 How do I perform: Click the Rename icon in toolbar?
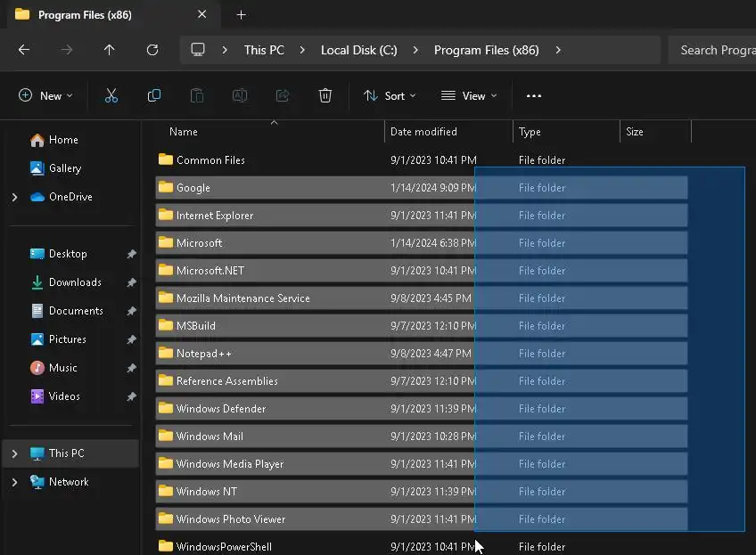pos(240,95)
